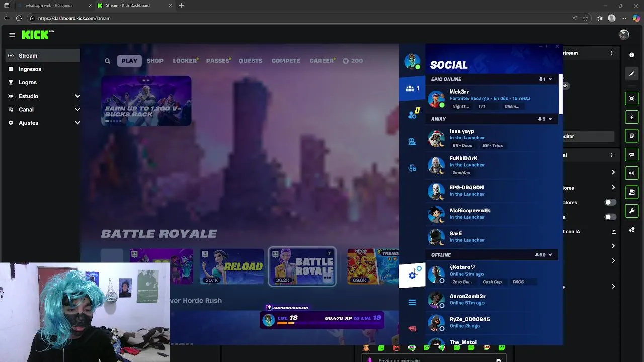
Task: Open add friend icon with exclamation badge
Action: point(412,115)
